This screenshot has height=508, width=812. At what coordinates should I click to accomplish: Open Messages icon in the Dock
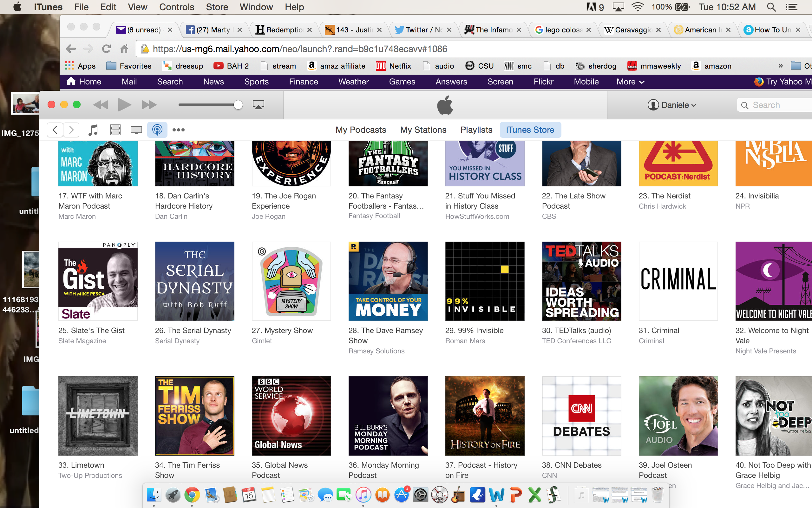[x=325, y=495]
